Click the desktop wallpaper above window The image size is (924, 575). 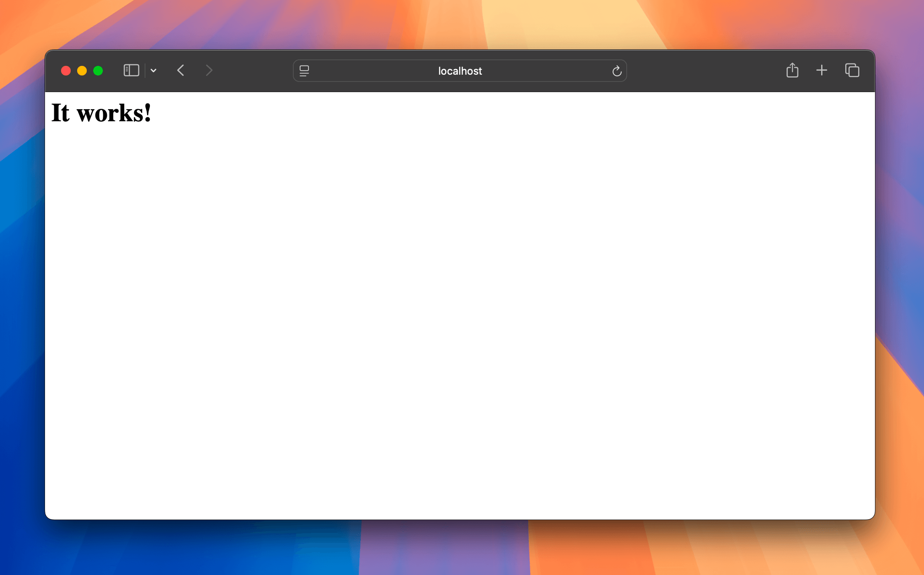460,24
